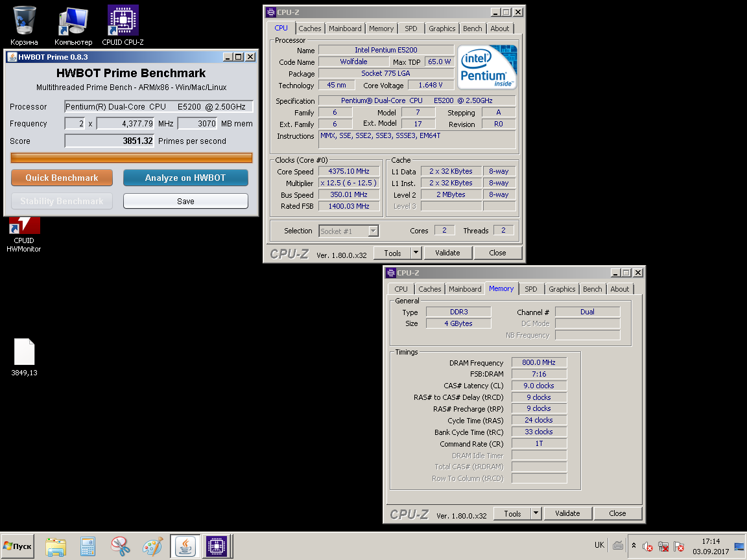Click the Intel Pentium E5200 name field

tap(386, 50)
